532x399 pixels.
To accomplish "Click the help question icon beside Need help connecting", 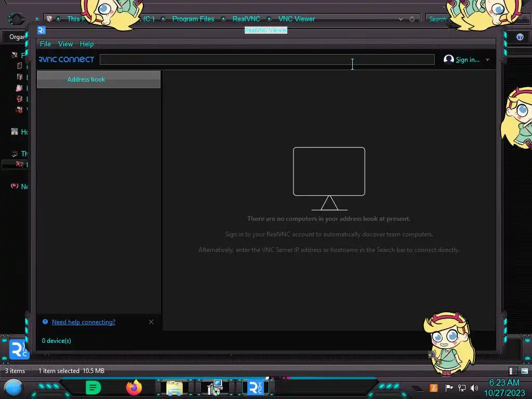I will click(45, 322).
